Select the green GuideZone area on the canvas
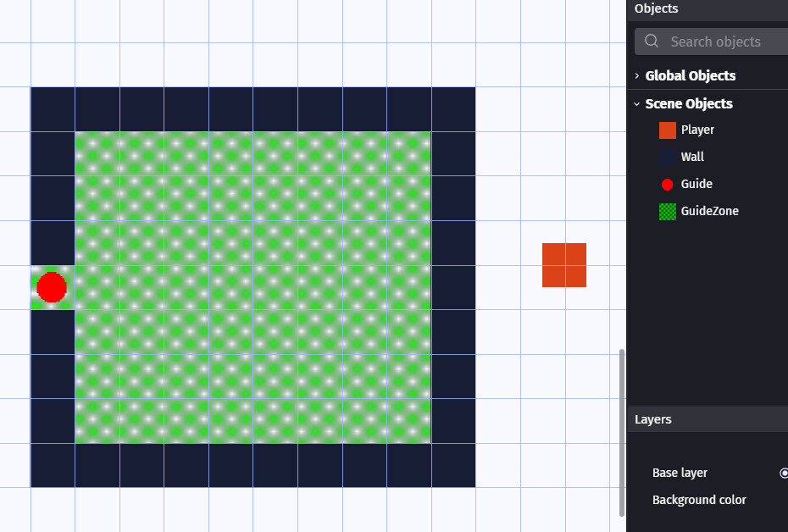This screenshot has width=788, height=532. tap(252, 287)
